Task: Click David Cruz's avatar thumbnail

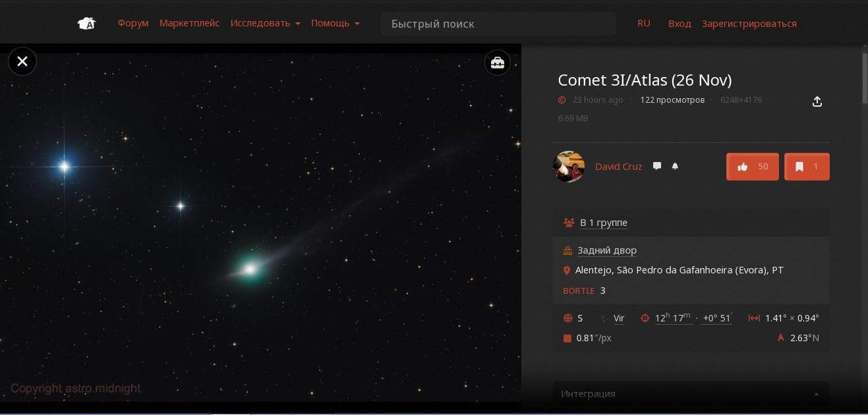Action: click(569, 166)
